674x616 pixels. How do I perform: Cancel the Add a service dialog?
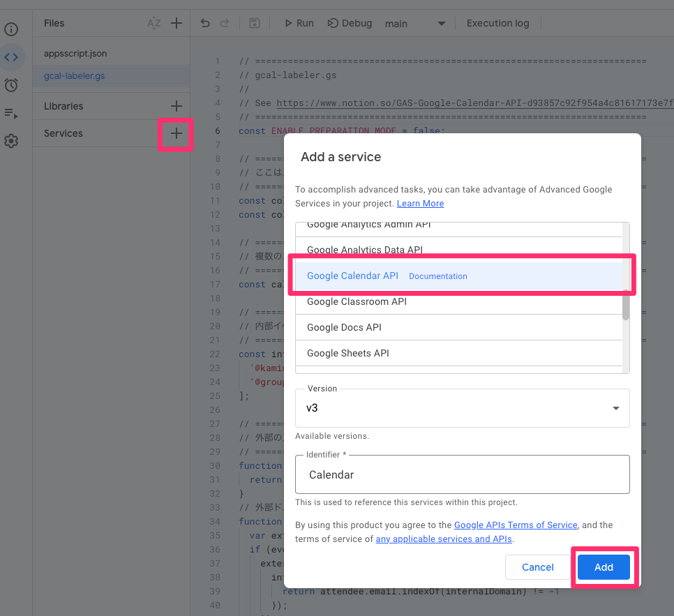tap(537, 567)
